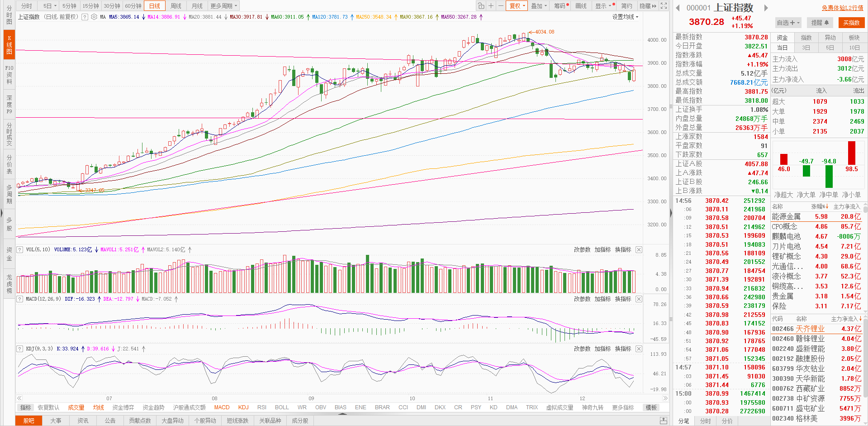The image size is (868, 426).
Task: Open 免费体验L2行情 link
Action: 842,8
